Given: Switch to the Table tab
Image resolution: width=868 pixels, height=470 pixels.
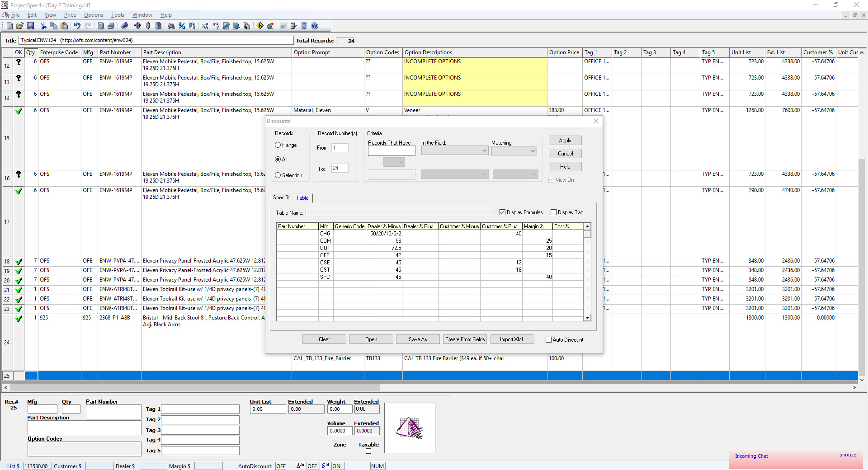Looking at the screenshot, I should (302, 197).
